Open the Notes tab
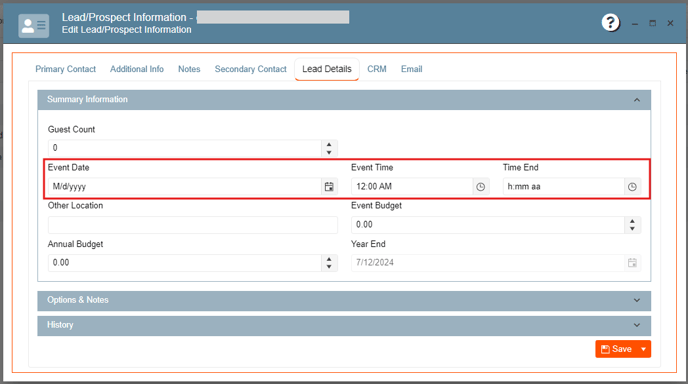Viewport: 688px width, 384px height. pyautogui.click(x=189, y=69)
